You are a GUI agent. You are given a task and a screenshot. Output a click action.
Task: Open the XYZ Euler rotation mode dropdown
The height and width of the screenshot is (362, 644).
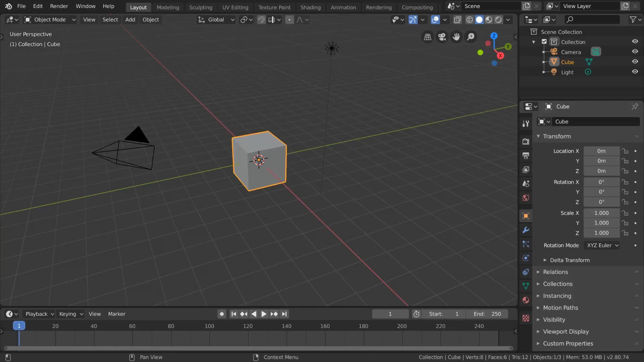[602, 245]
